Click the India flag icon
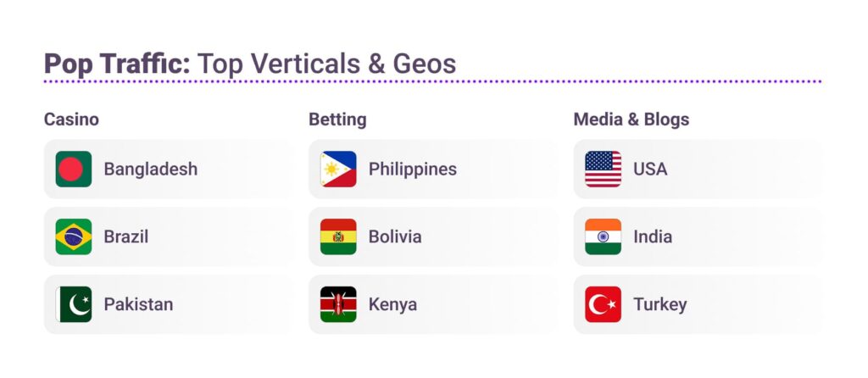 click(603, 237)
